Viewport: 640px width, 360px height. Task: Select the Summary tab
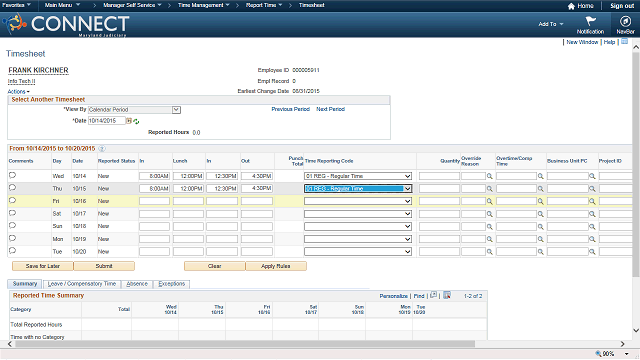coord(24,284)
